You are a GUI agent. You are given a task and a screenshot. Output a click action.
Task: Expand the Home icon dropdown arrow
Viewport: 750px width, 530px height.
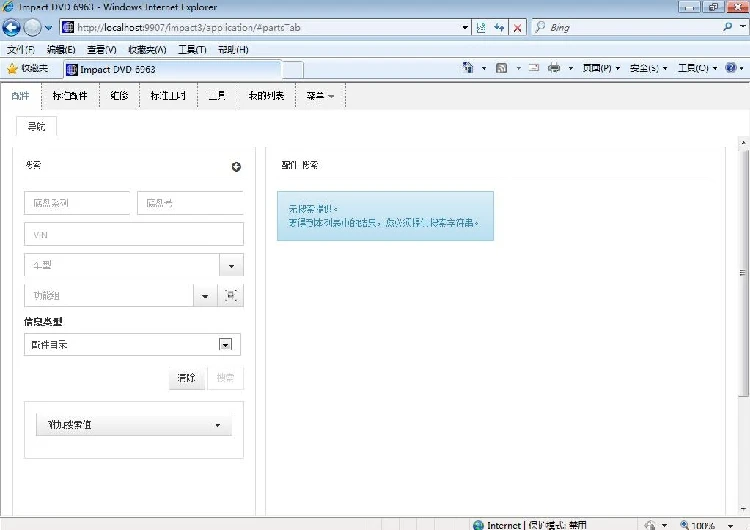click(x=484, y=68)
